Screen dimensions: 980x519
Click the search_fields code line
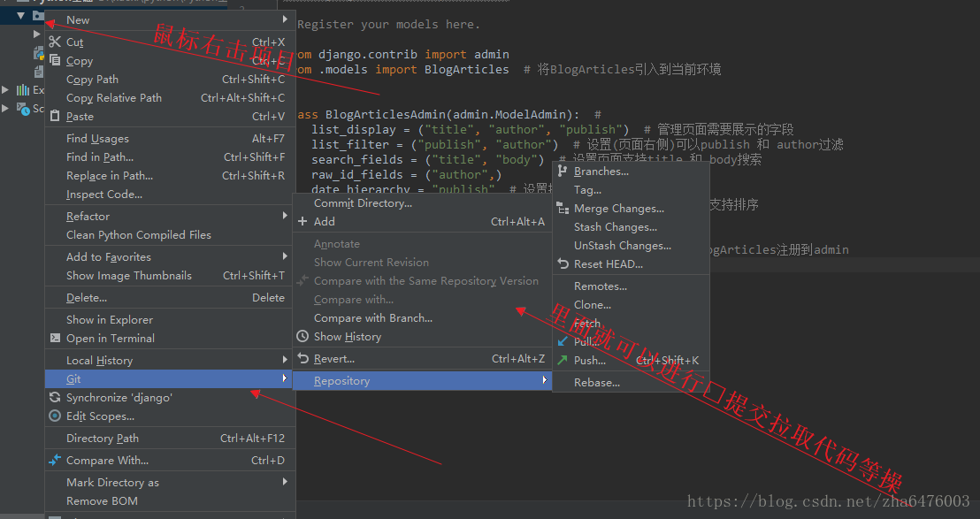coord(536,159)
